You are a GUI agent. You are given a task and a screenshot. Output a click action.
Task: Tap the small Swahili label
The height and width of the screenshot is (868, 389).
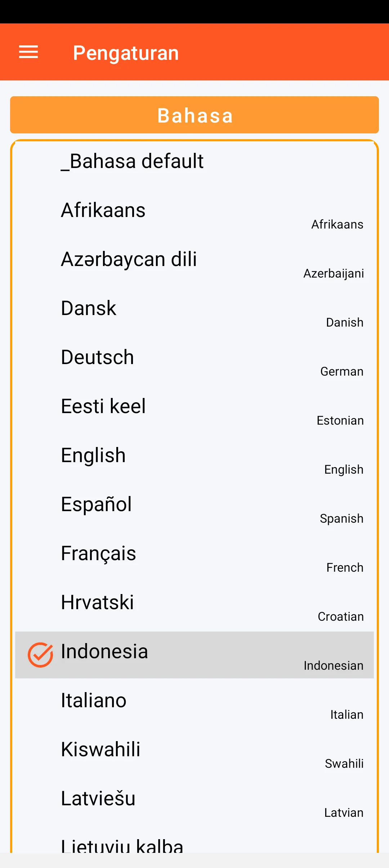(344, 763)
